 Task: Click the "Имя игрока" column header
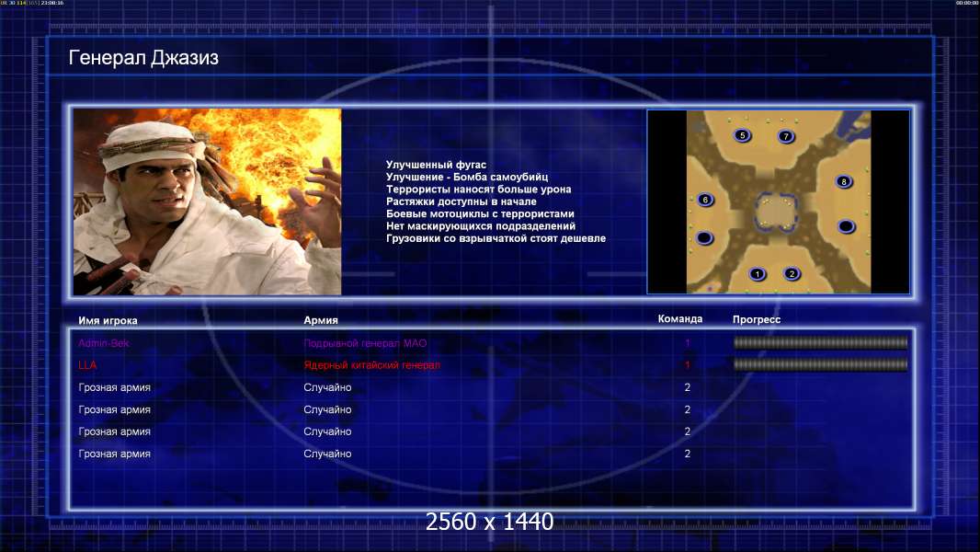tap(108, 320)
